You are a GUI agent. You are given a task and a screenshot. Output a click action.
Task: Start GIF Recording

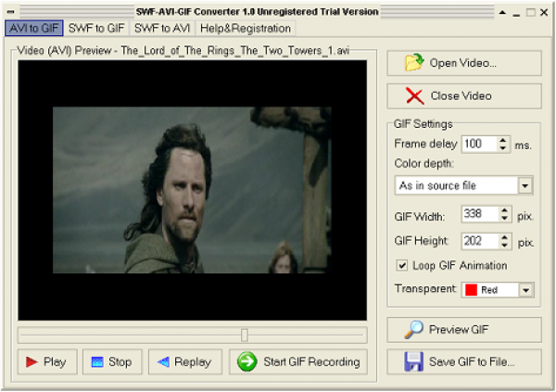pos(298,361)
